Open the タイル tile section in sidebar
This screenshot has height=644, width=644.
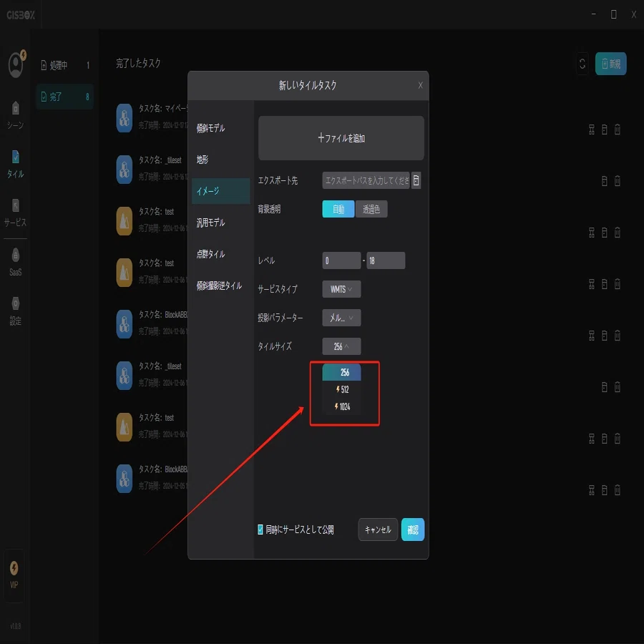pos(15,165)
